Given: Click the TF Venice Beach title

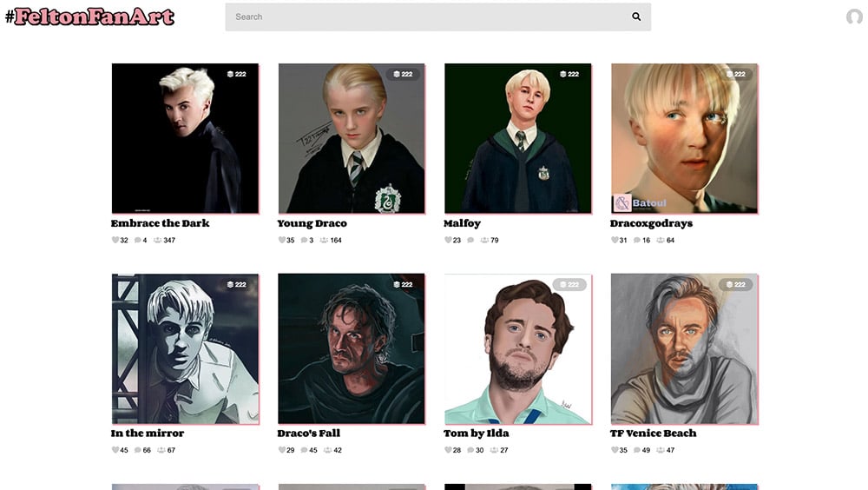Looking at the screenshot, I should 654,434.
